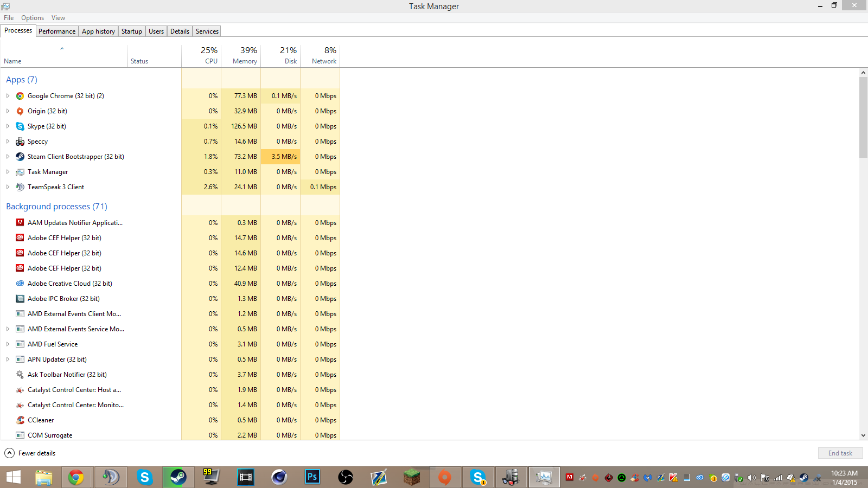Open Steam from the taskbar
Image resolution: width=868 pixels, height=488 pixels.
click(178, 477)
